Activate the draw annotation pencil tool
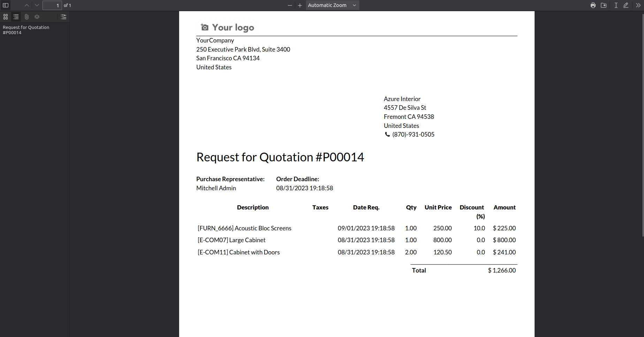 pos(626,5)
